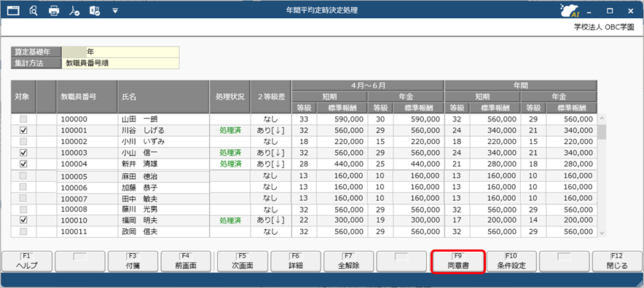Export to Excel using the Excel icon
Viewport: 644px width, 288px height.
[x=95, y=11]
